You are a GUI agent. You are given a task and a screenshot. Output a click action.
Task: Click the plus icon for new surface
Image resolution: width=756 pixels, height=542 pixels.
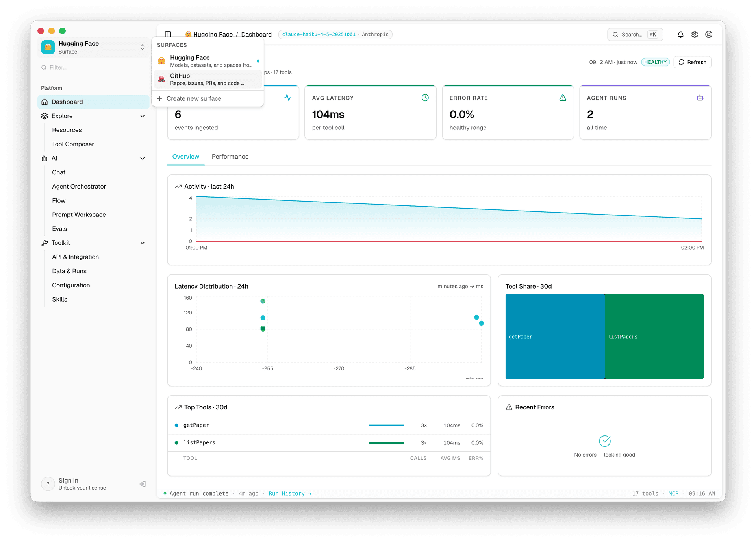tap(159, 99)
